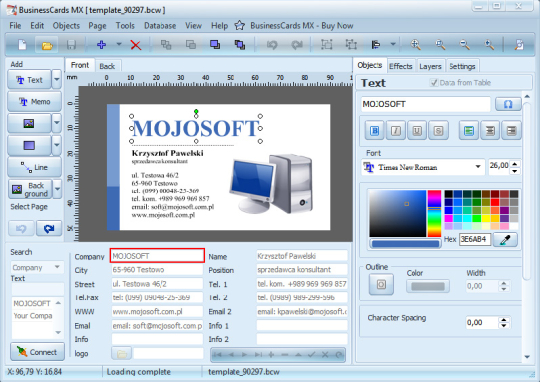Click the Hex color input field
540x382 pixels.
[475, 239]
